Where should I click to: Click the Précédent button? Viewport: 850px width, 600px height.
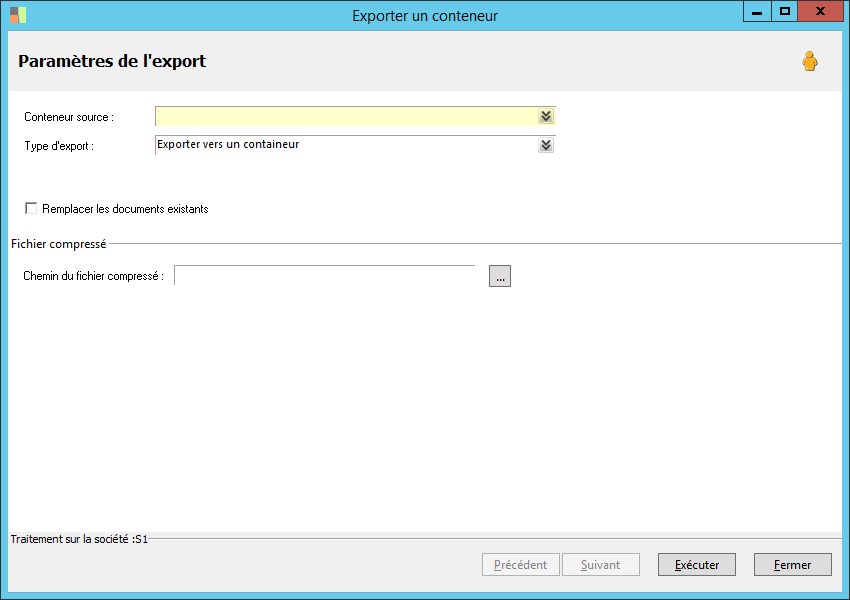coord(521,565)
